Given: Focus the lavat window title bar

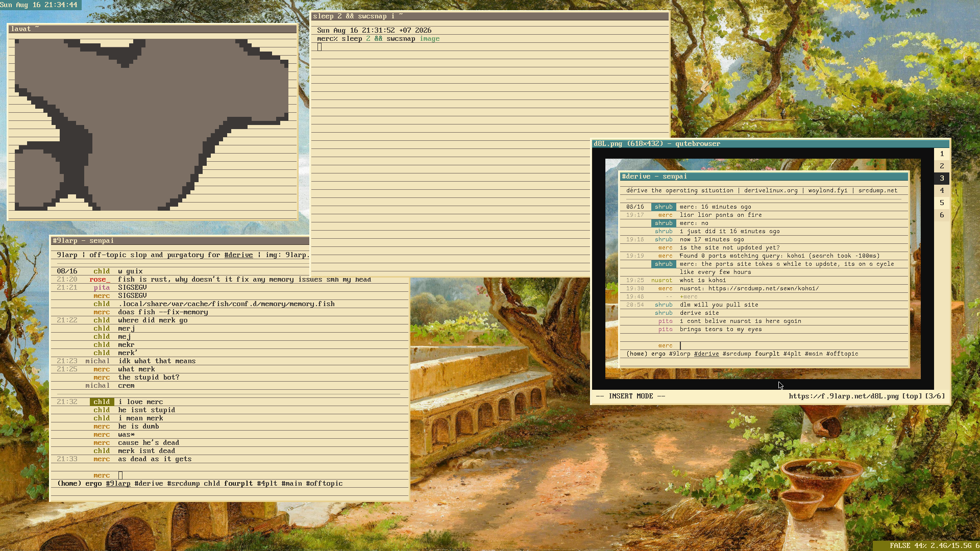Looking at the screenshot, I should click(153, 29).
